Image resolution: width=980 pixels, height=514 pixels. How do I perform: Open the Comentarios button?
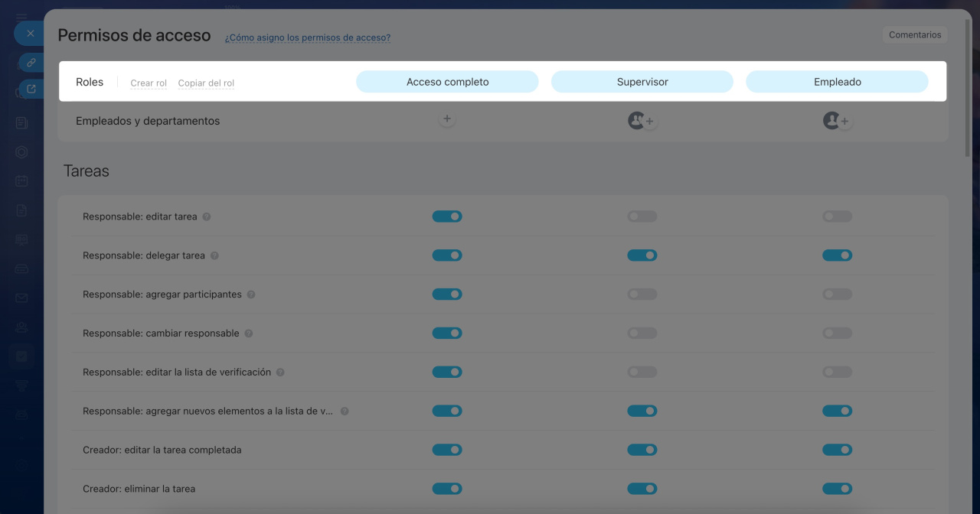[914, 35]
